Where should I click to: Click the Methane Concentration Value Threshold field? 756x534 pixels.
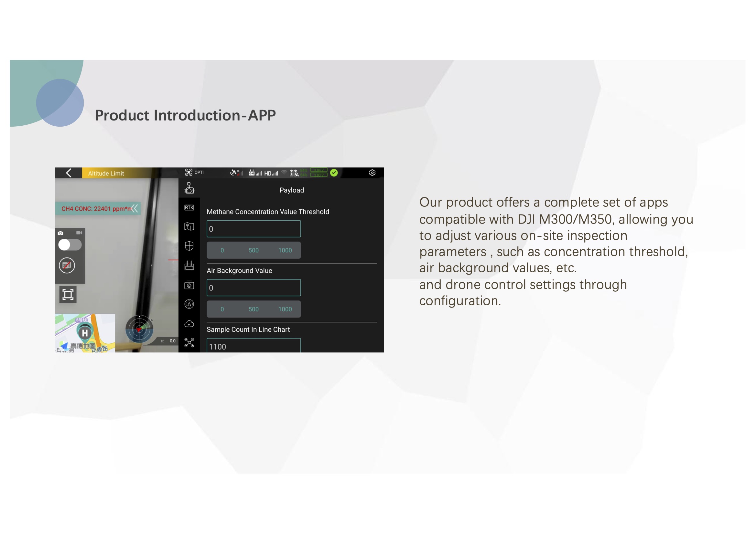pos(254,229)
